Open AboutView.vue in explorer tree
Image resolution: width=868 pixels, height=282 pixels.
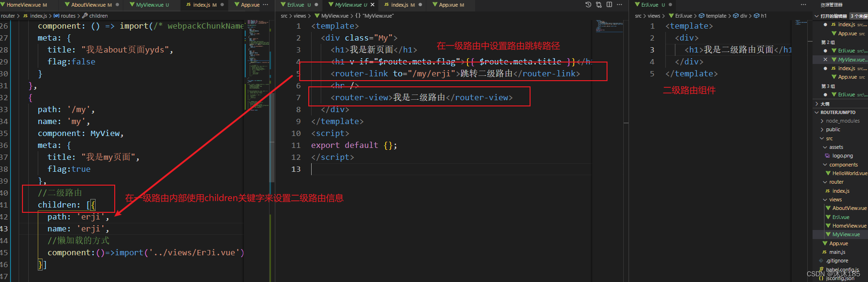pyautogui.click(x=840, y=208)
